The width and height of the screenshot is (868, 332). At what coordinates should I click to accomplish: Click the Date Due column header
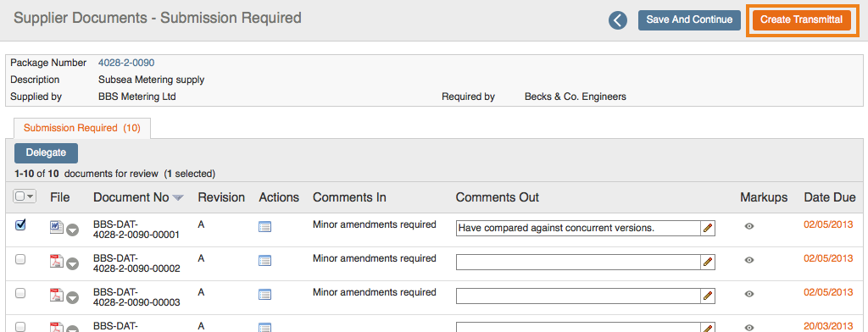(829, 197)
